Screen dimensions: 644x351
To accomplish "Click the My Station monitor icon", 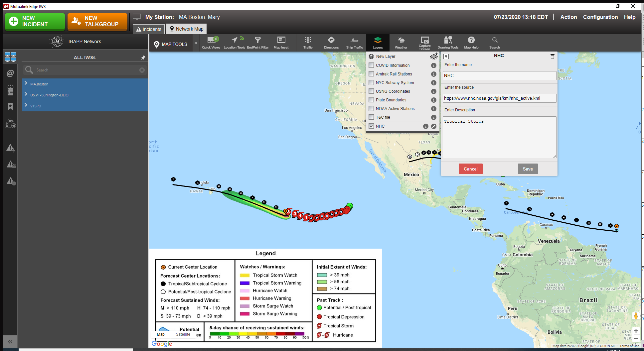I will coord(137,17).
